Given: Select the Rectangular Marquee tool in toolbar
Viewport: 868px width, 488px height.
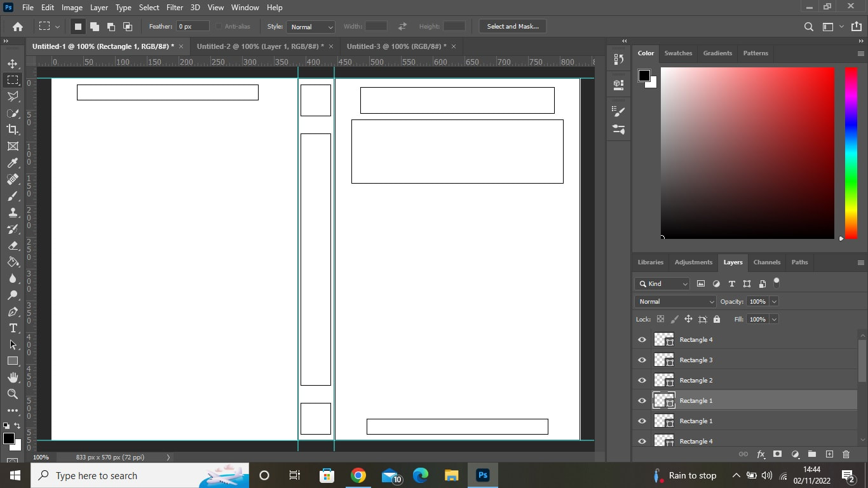Looking at the screenshot, I should pyautogui.click(x=13, y=80).
